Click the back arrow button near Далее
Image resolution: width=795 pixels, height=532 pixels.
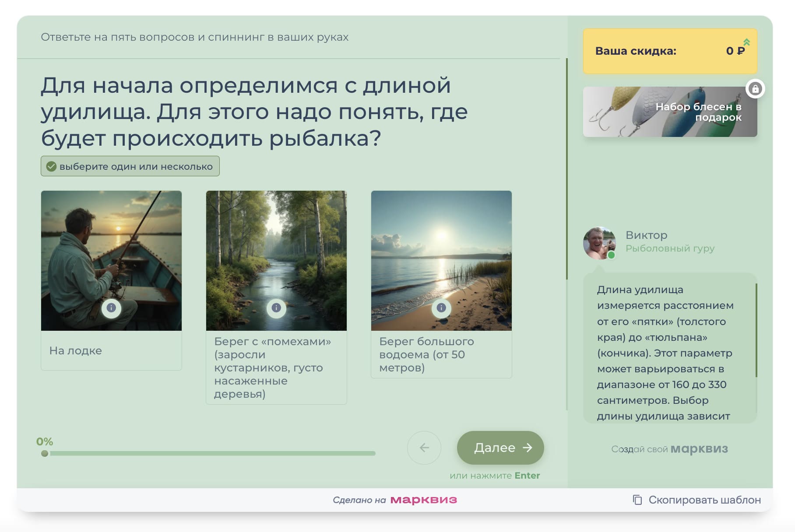point(424,448)
